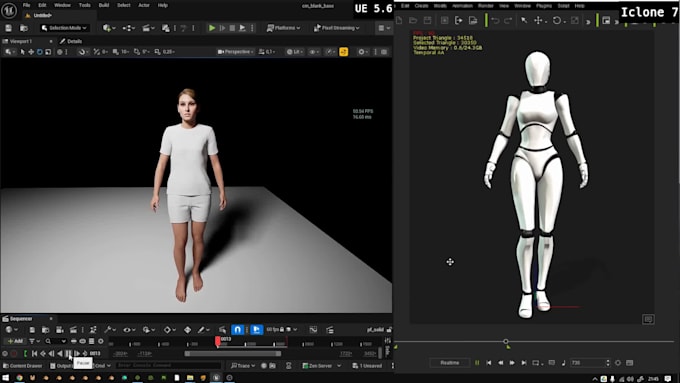Viewport: 680px width, 383px height.
Task: Open the Perspective view dropdown
Action: 235,52
